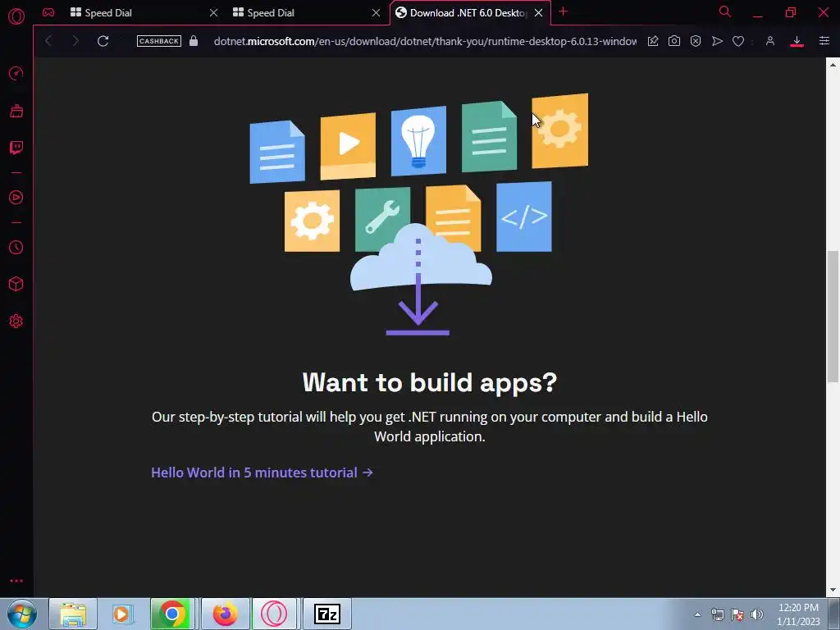Screen dimensions: 840x630
Task: Click the address bar URL field
Action: pos(425,41)
